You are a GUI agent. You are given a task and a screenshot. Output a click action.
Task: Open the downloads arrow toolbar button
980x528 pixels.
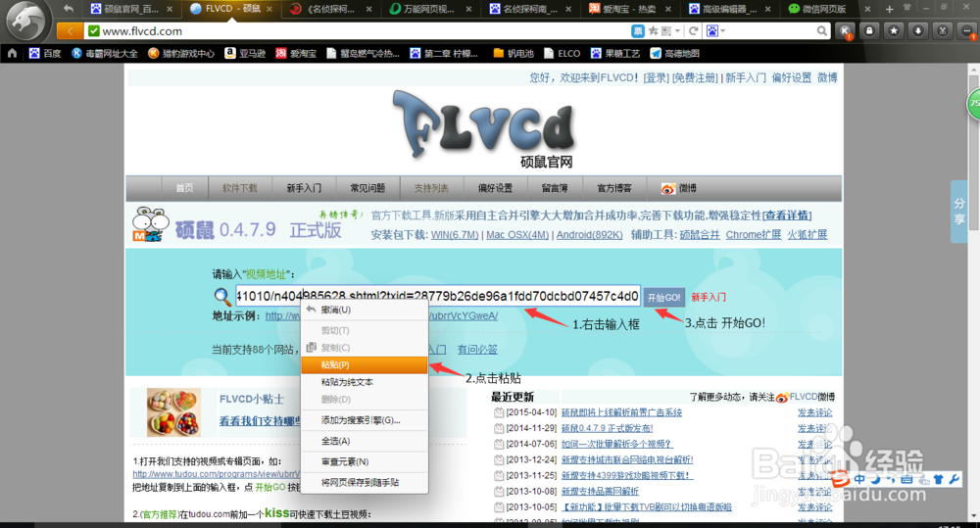918,30
